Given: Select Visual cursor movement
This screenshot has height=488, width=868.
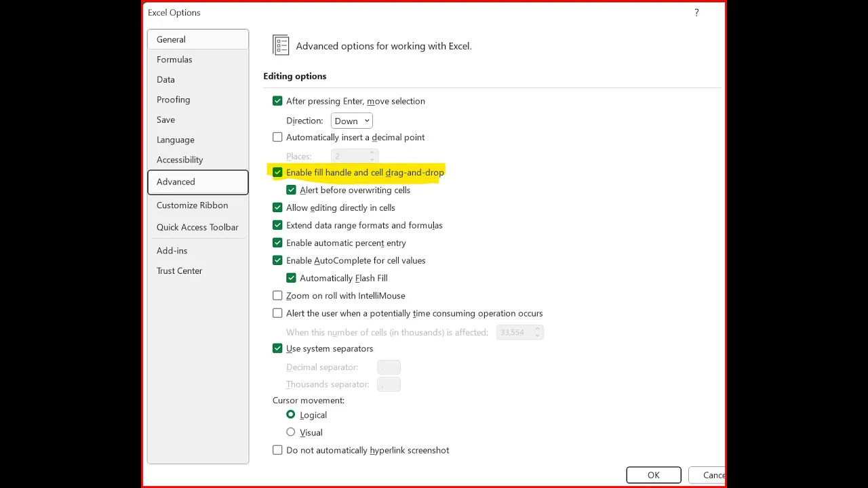Looking at the screenshot, I should (x=291, y=432).
